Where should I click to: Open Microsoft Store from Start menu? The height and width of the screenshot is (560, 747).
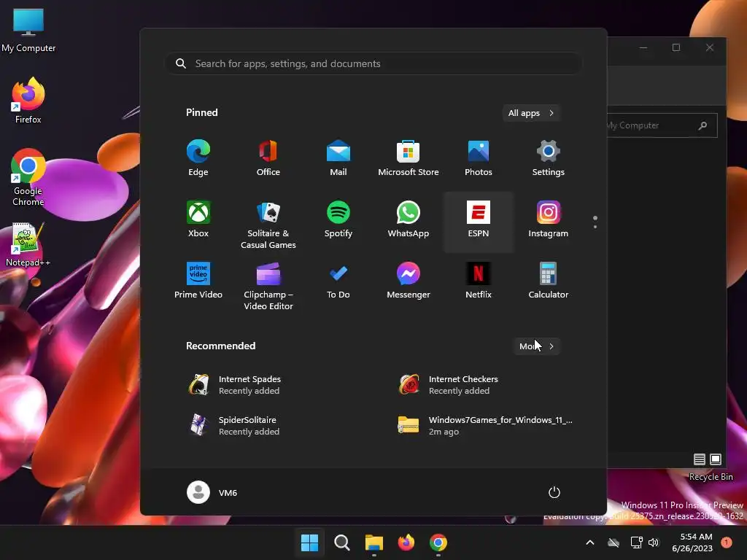pos(409,158)
